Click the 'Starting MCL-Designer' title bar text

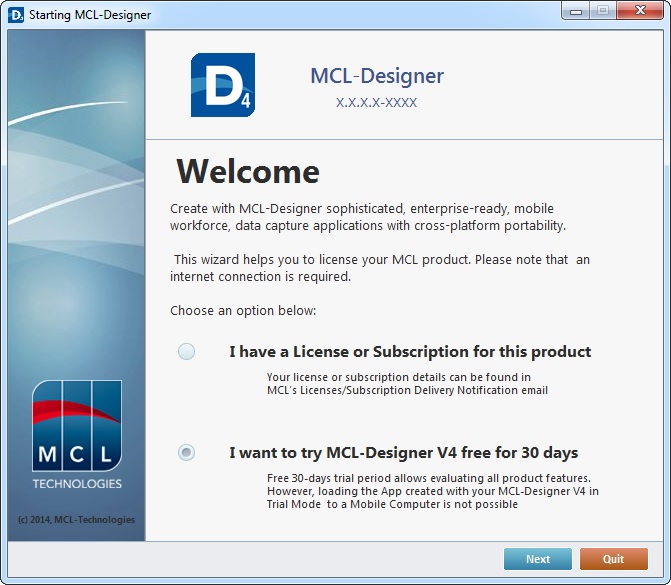[x=90, y=15]
